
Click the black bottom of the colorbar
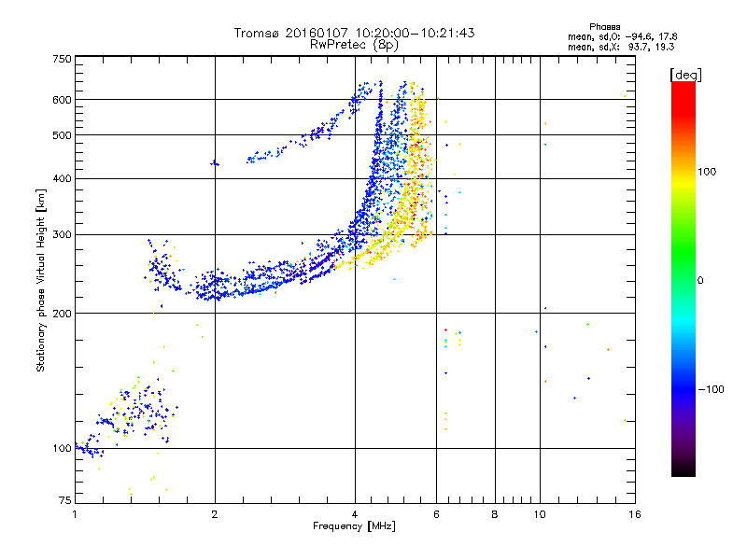684,469
